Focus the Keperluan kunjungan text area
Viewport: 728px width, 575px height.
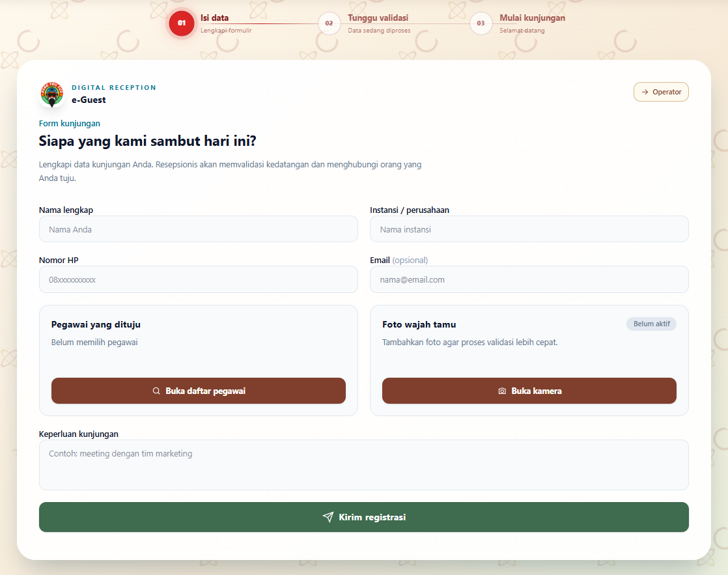coord(364,465)
